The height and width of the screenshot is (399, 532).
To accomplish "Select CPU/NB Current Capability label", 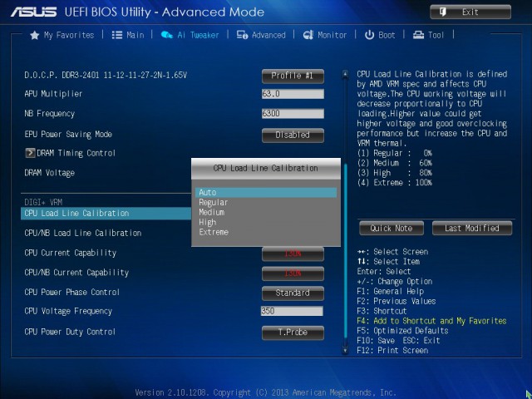I will click(x=76, y=273).
